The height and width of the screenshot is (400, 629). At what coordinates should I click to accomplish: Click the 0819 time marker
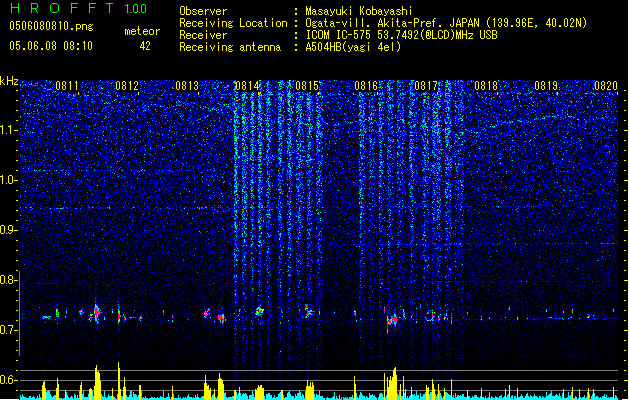546,86
